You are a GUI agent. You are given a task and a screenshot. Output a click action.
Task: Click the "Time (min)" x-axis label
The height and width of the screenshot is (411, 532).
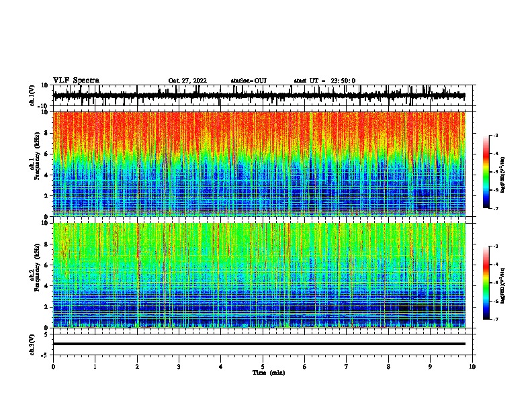point(269,373)
